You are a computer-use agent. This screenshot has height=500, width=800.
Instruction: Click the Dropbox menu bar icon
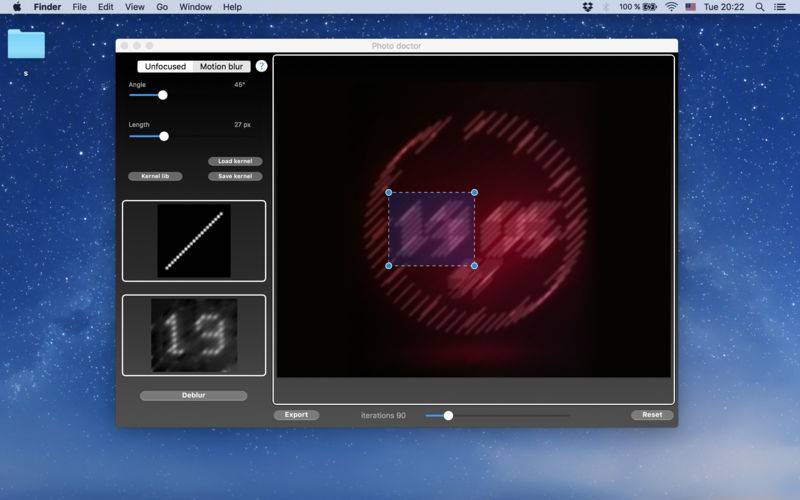pos(588,7)
